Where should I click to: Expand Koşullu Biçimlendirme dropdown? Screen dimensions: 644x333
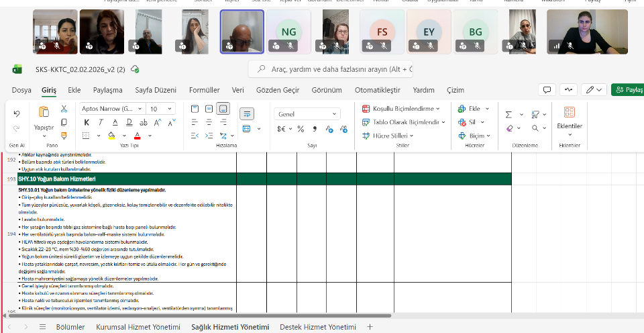click(400, 109)
